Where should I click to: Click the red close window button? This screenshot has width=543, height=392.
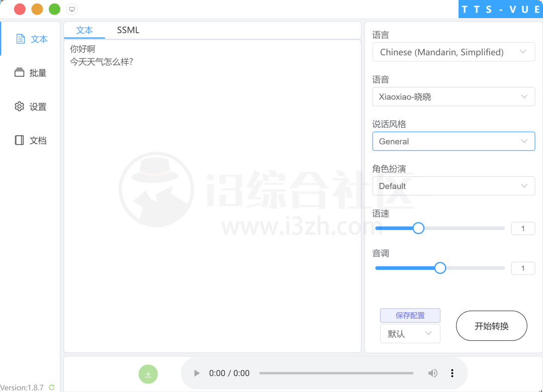coord(20,10)
